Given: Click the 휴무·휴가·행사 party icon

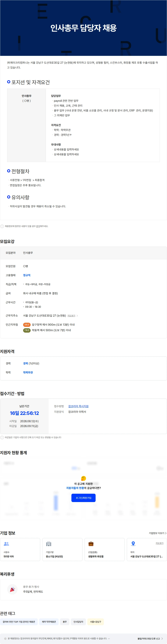Looking at the screenshot, I should [x=12, y=589].
